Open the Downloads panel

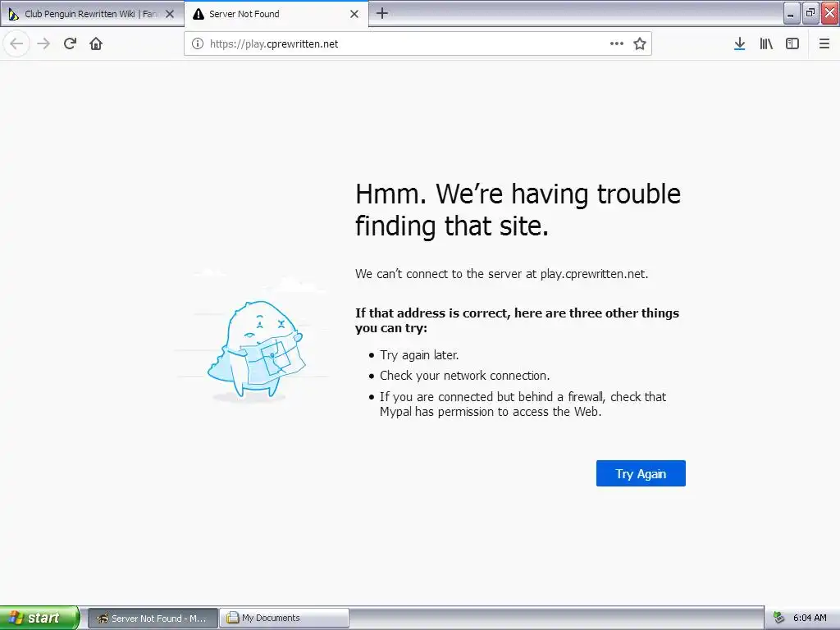740,43
